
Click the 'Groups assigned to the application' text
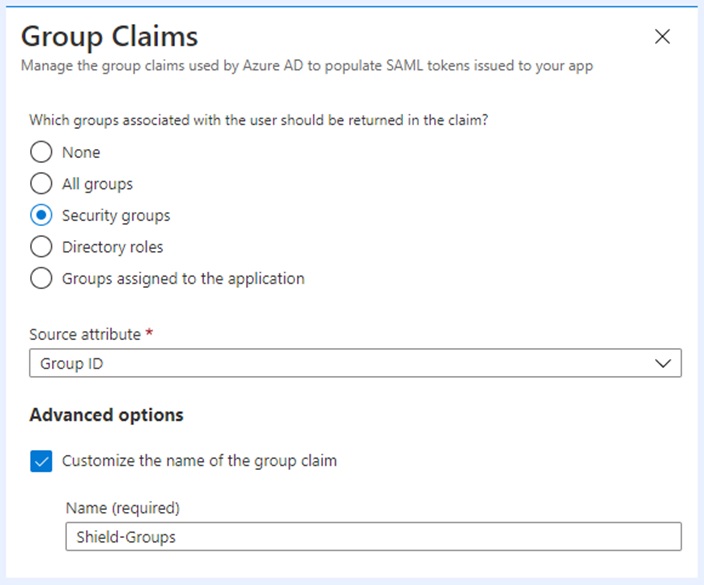coord(183,279)
